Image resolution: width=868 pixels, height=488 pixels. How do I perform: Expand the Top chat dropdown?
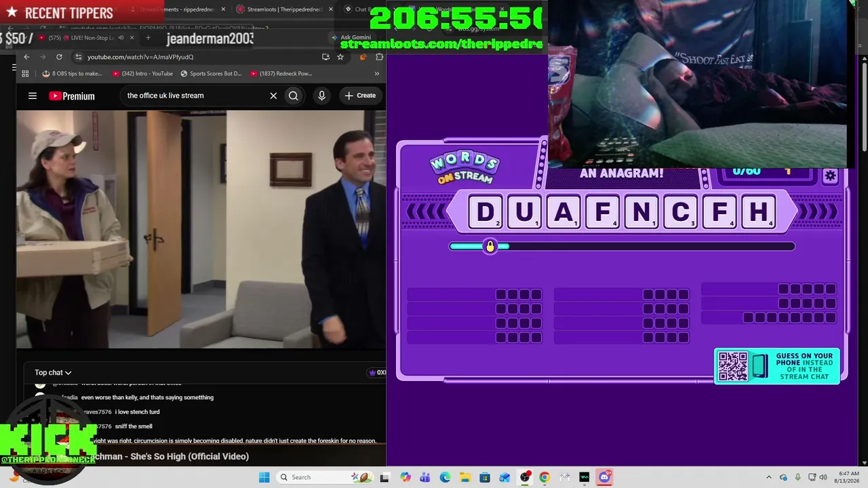[x=53, y=372]
